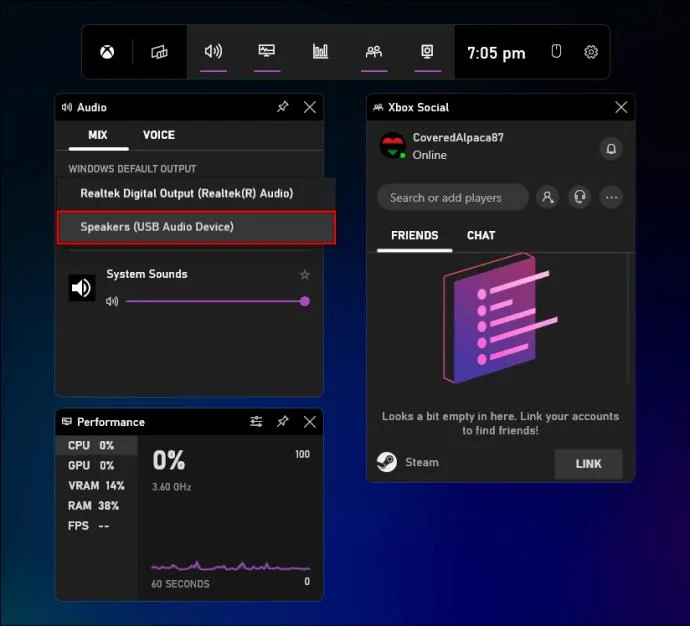Open notifications bell icon

click(611, 149)
